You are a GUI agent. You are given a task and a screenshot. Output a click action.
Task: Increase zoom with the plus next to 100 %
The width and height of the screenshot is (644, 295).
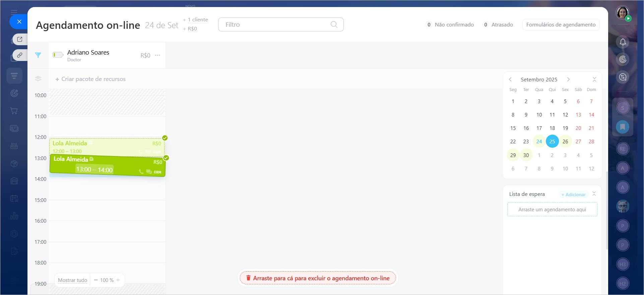[x=118, y=280]
